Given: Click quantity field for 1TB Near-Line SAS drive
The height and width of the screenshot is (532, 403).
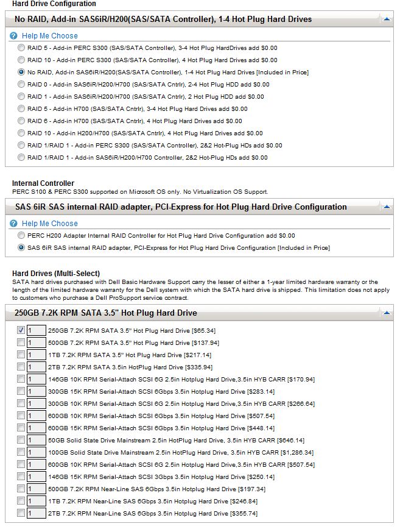Looking at the screenshot, I should (37, 501).
